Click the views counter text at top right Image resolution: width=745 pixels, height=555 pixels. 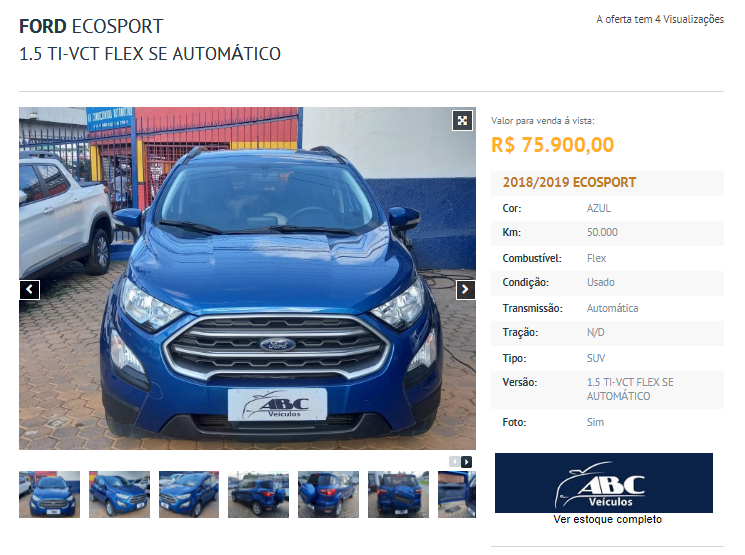tap(660, 19)
